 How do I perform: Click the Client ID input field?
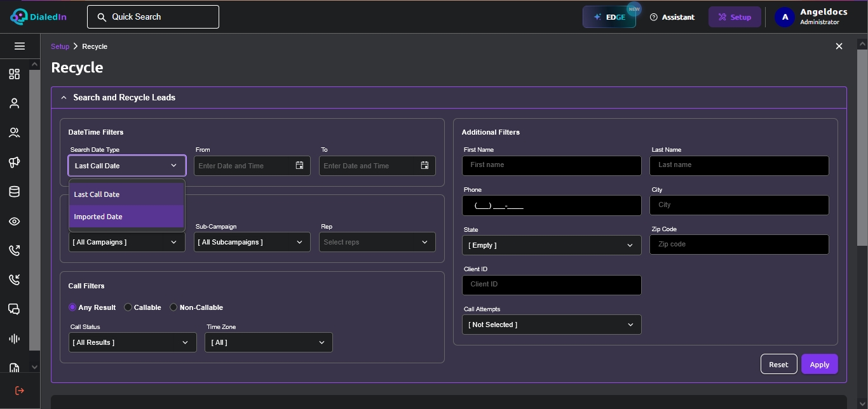(552, 285)
